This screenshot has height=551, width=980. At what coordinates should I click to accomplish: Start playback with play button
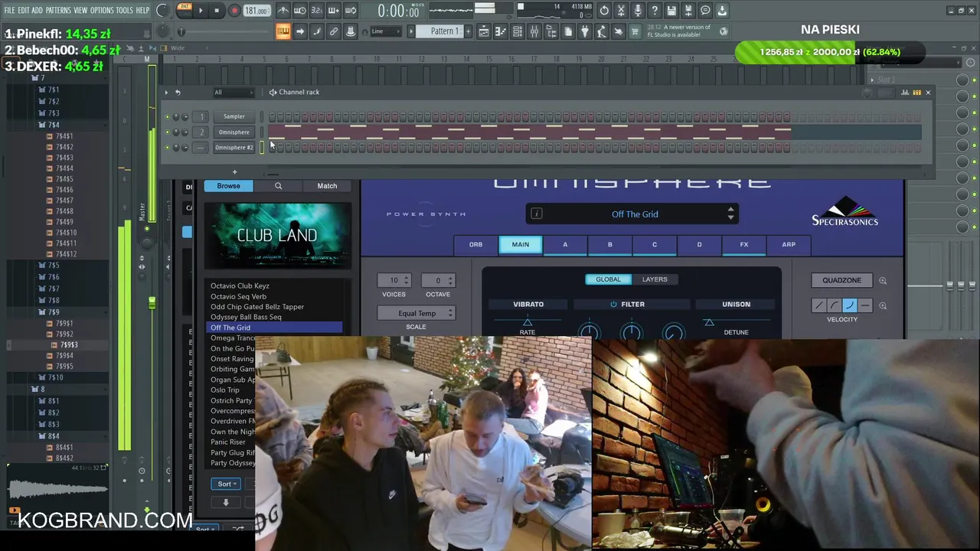[201, 11]
